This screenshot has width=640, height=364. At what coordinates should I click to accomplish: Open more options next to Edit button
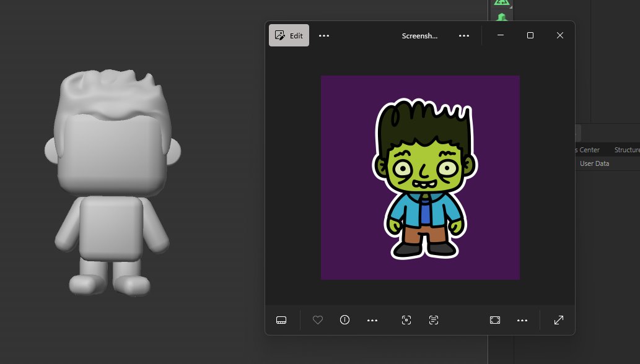tap(324, 36)
